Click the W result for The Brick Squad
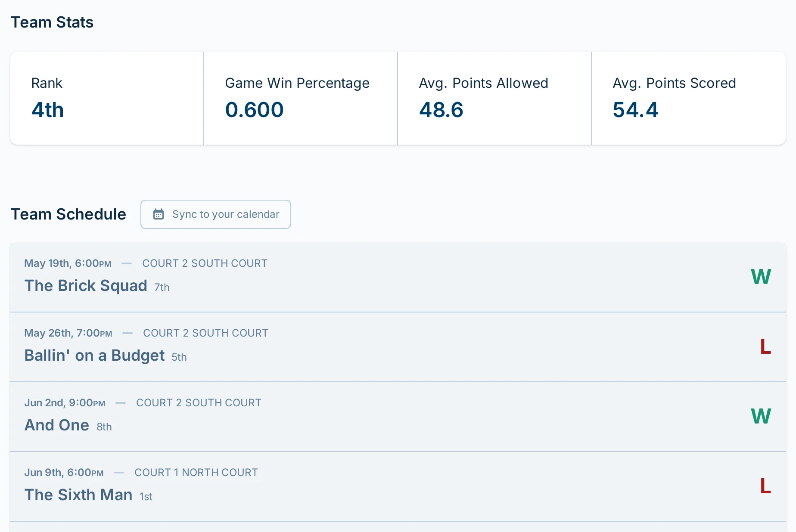796x532 pixels. [x=761, y=277]
